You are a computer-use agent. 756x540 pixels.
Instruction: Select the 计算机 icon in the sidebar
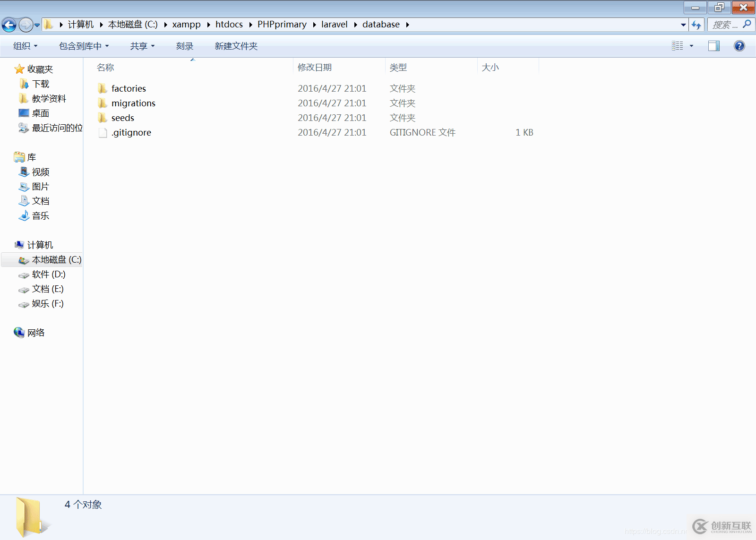click(x=19, y=245)
